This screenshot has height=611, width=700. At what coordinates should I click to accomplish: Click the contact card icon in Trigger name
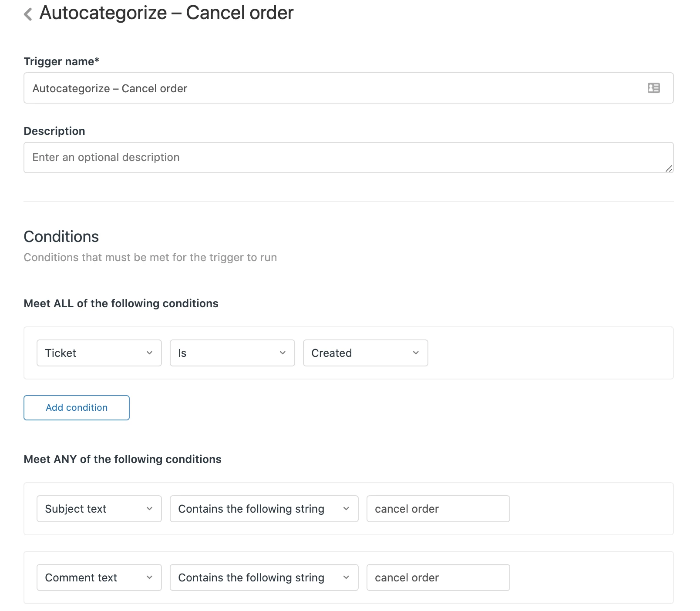pos(653,88)
